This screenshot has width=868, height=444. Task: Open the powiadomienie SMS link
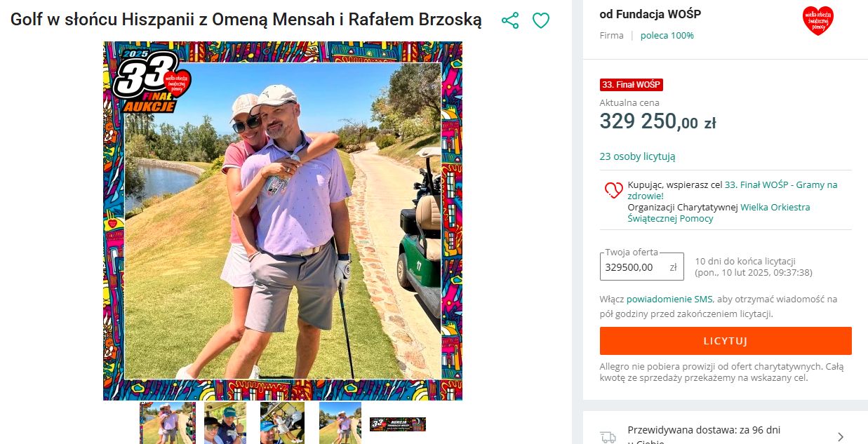(669, 299)
